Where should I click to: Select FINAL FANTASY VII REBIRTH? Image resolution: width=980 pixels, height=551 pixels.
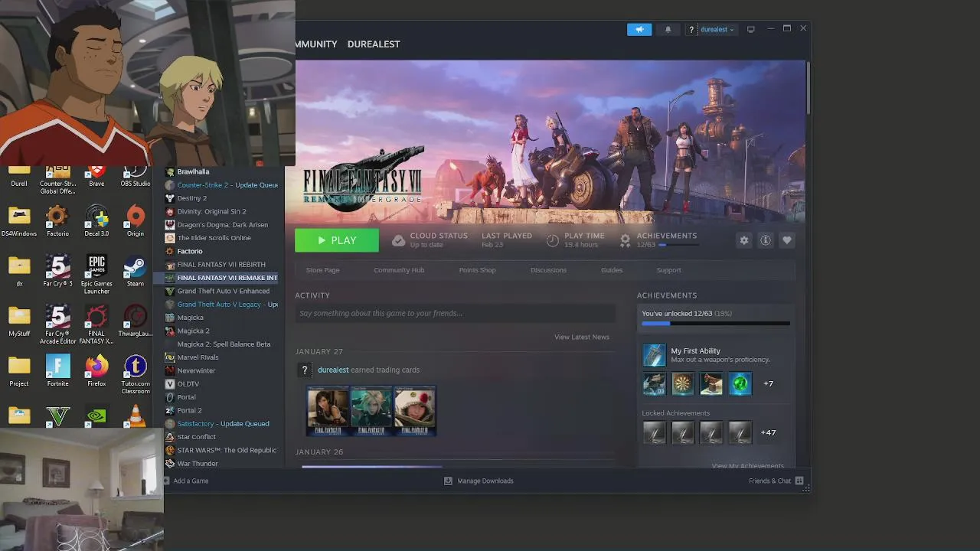pos(221,264)
